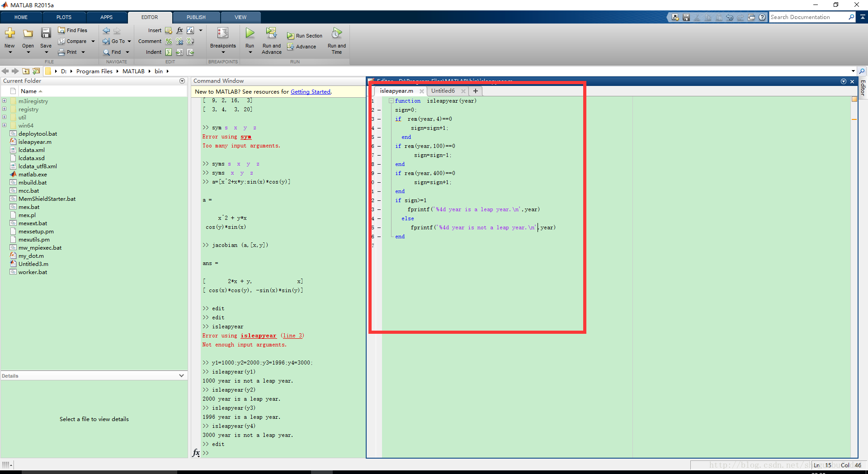Click the green Run arrow

point(250,33)
